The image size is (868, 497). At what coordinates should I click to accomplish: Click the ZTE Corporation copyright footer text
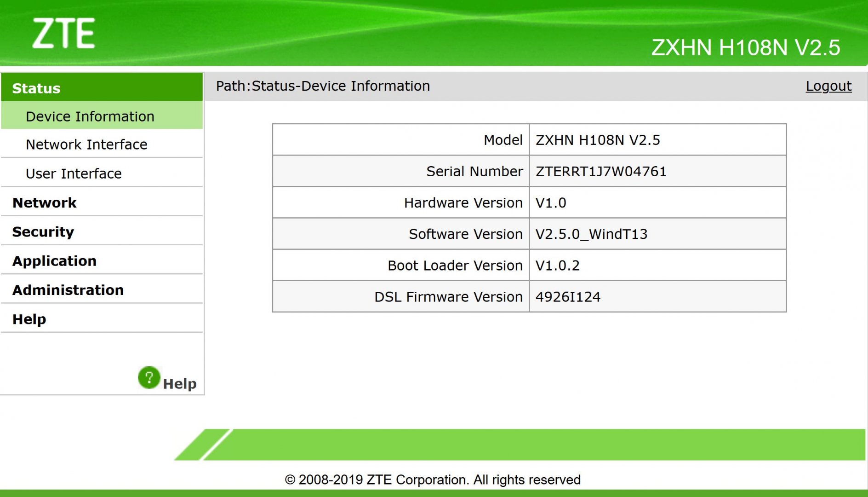pos(433,480)
